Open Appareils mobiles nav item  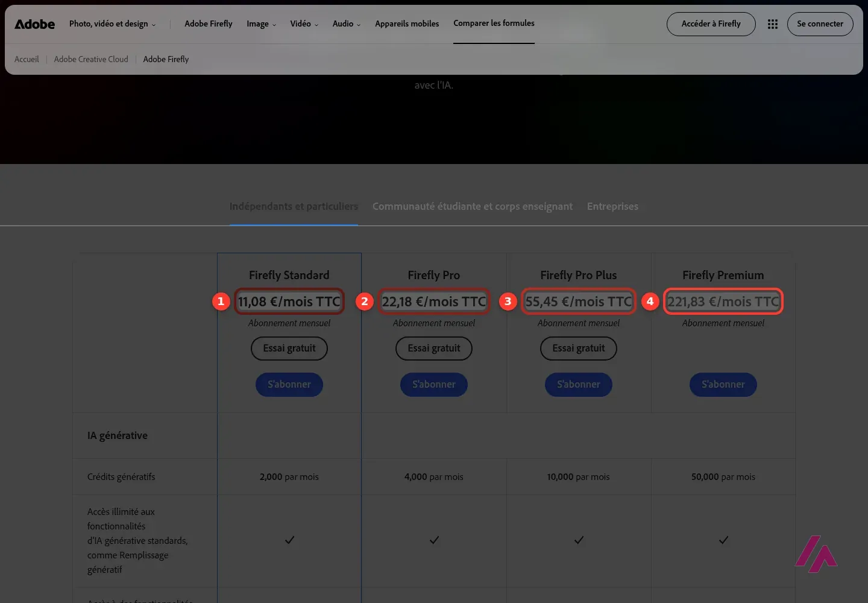(407, 24)
